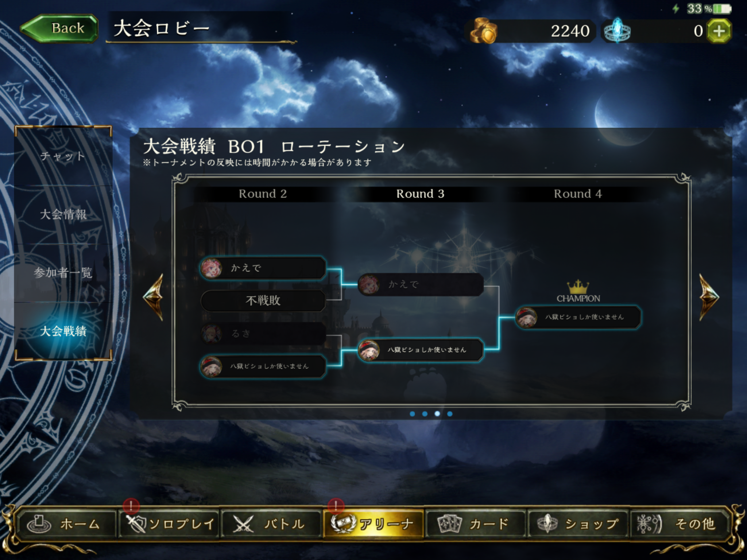This screenshot has height=560, width=747.
Task: Tap the gold coins rupee icon
Action: (x=483, y=31)
